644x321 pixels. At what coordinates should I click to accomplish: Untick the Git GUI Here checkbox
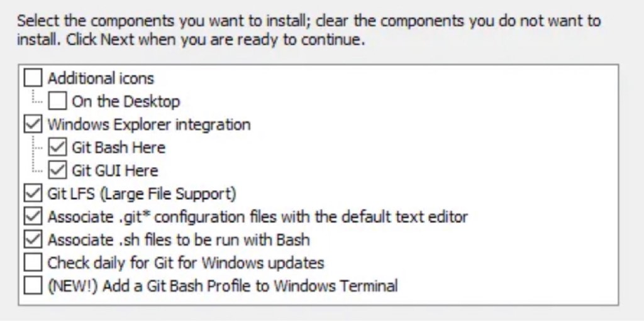tap(57, 170)
